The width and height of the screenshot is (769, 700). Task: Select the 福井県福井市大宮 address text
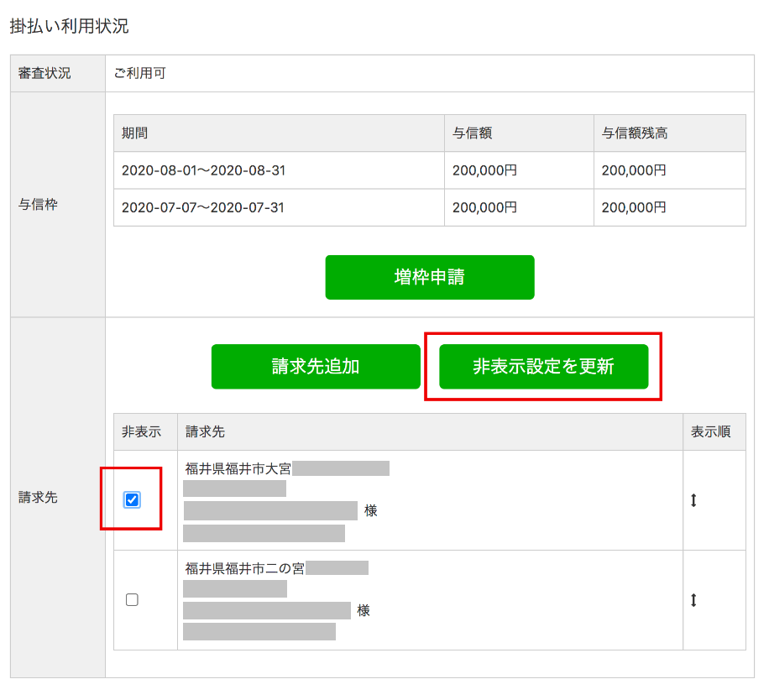click(238, 468)
